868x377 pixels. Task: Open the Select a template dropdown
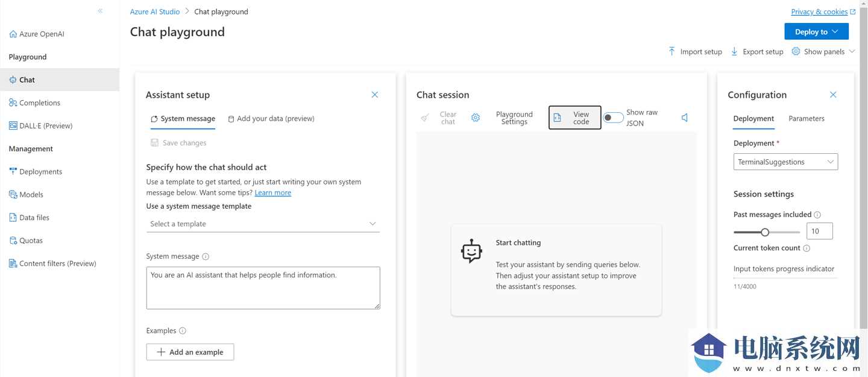(x=263, y=224)
